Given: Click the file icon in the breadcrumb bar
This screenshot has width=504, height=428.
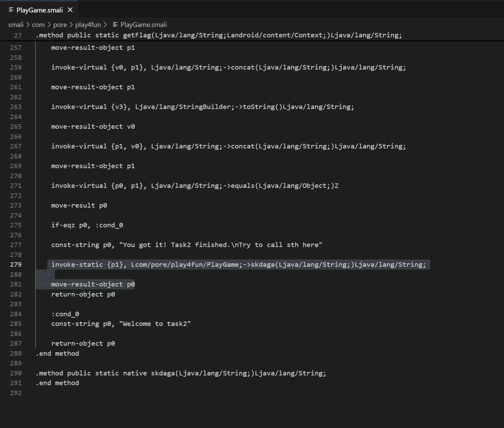Looking at the screenshot, I should (x=115, y=25).
